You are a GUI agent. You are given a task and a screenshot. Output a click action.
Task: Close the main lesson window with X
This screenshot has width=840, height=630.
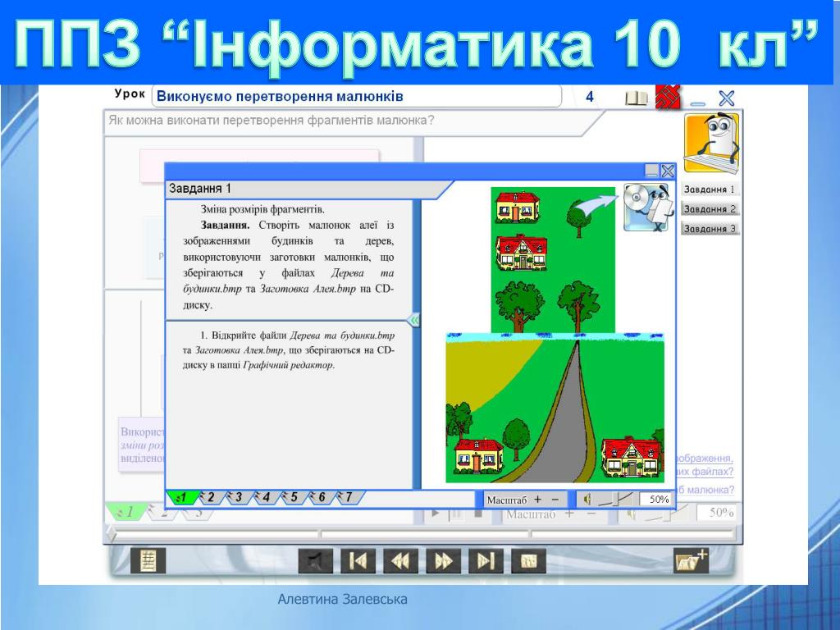[726, 98]
